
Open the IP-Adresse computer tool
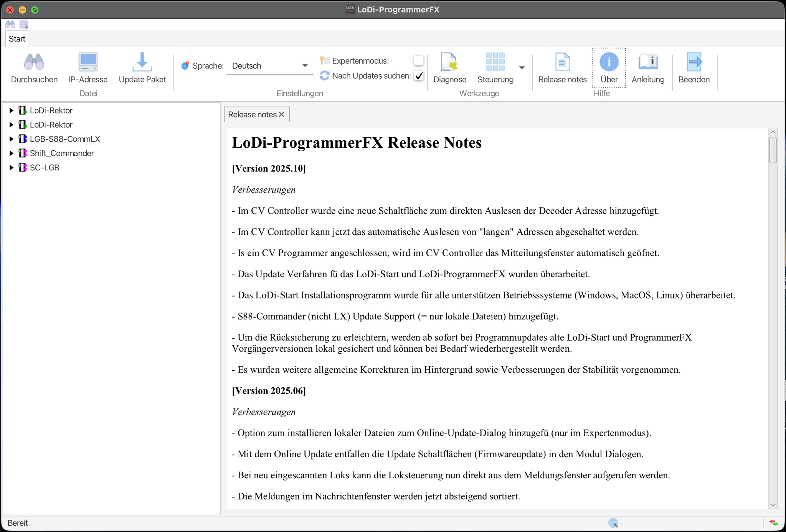pos(88,62)
